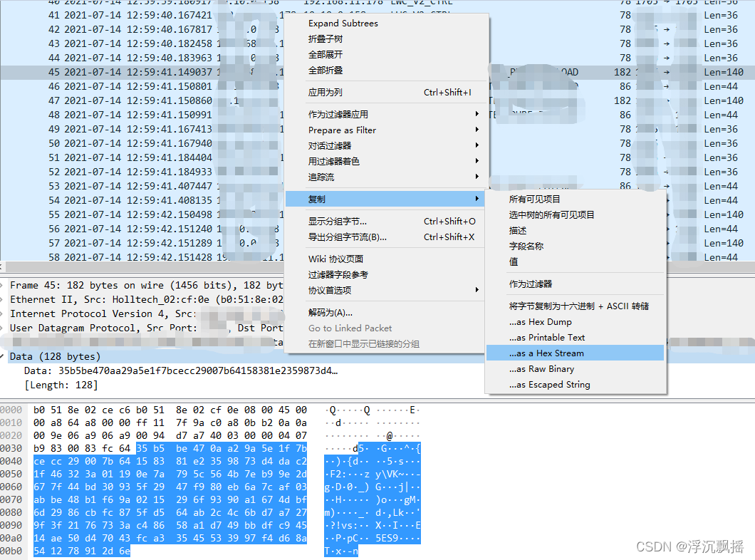Select packet row 44

pyautogui.click(x=377, y=58)
